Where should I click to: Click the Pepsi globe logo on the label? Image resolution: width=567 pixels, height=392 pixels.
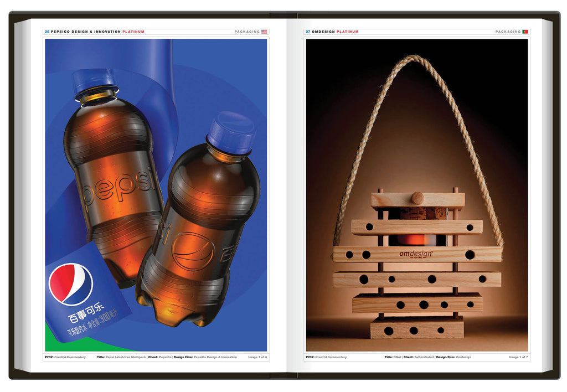(71, 284)
